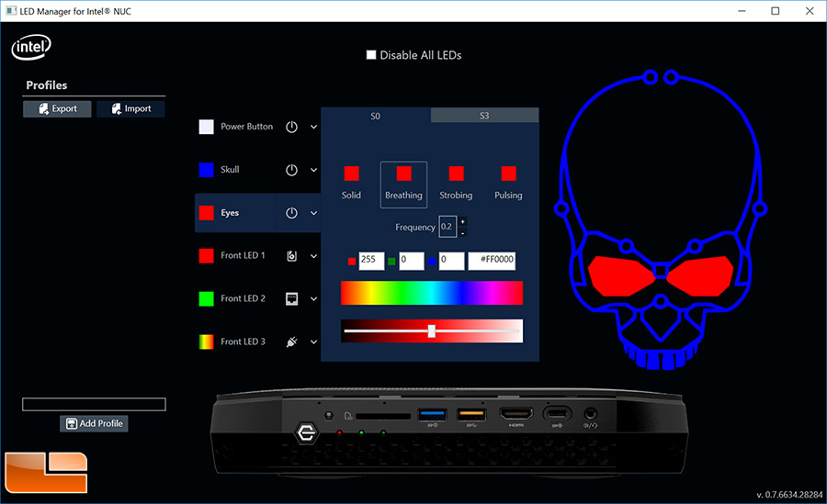
Task: Click the HDMI port on NUC image
Action: pyautogui.click(x=516, y=414)
